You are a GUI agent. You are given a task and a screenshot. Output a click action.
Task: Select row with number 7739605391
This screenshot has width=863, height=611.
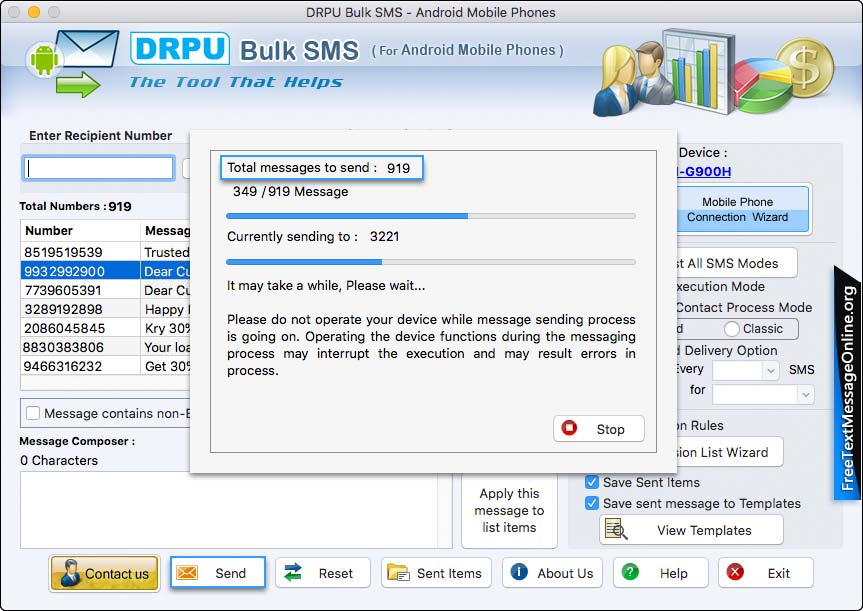[x=105, y=290]
